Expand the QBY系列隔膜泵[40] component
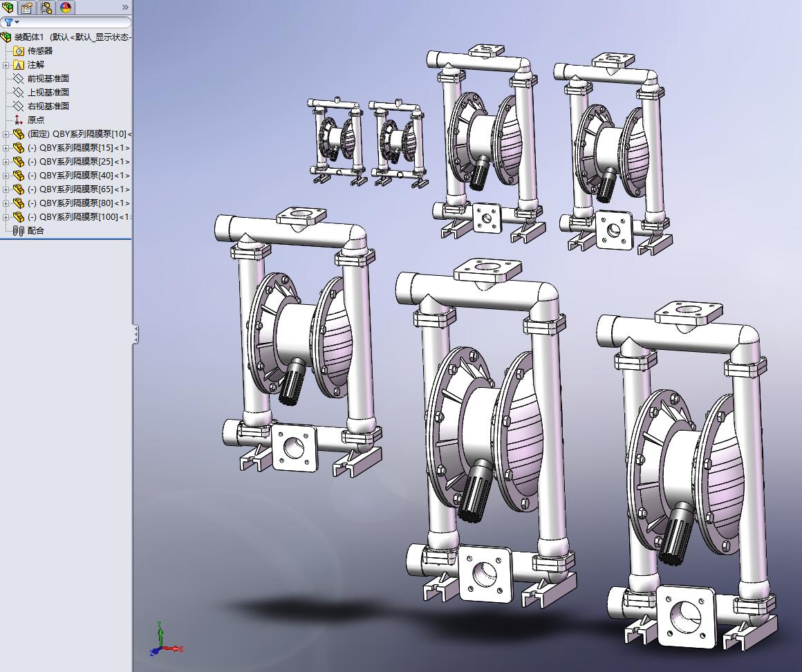Image resolution: width=802 pixels, height=672 pixels. [6, 176]
